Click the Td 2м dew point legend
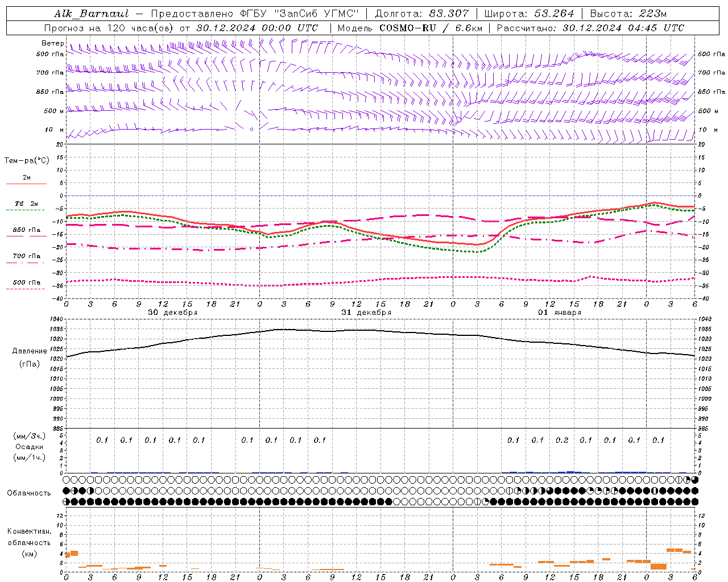 pos(26,203)
